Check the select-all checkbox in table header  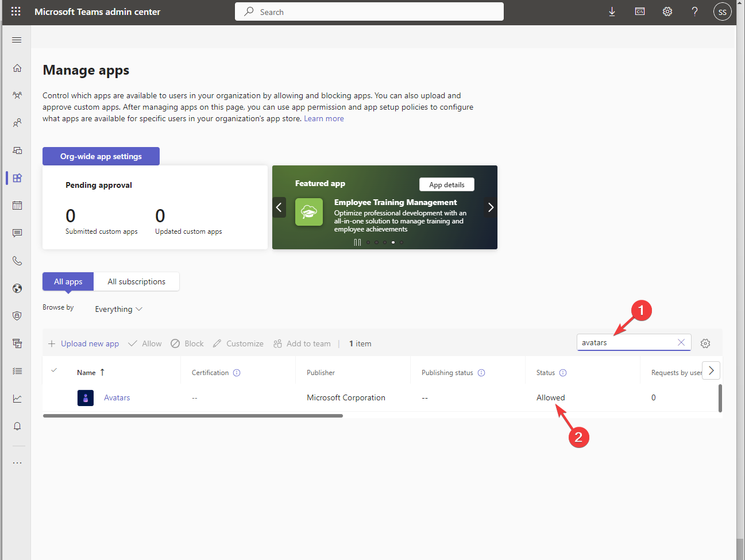tap(53, 370)
